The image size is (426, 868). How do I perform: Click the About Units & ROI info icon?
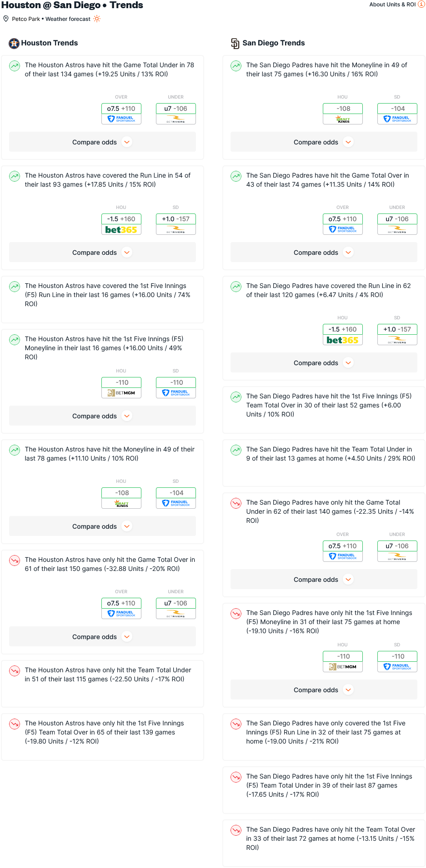click(421, 4)
